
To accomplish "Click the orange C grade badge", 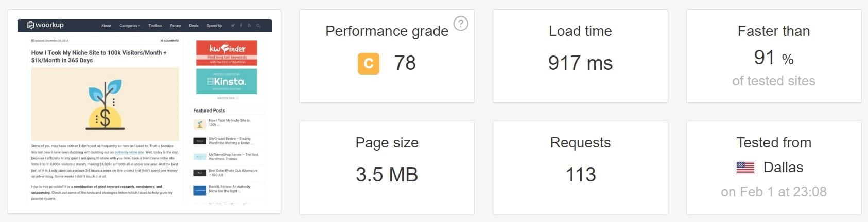I will click(x=369, y=64).
